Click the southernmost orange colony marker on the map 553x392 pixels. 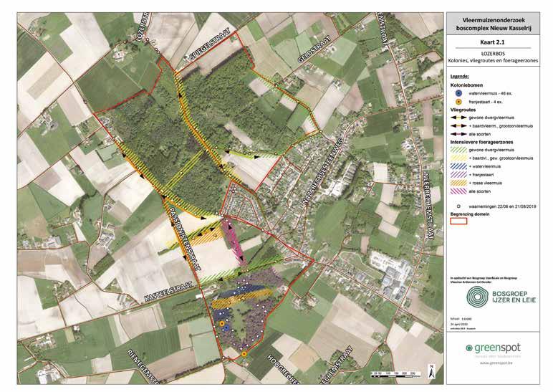pyautogui.click(x=244, y=353)
